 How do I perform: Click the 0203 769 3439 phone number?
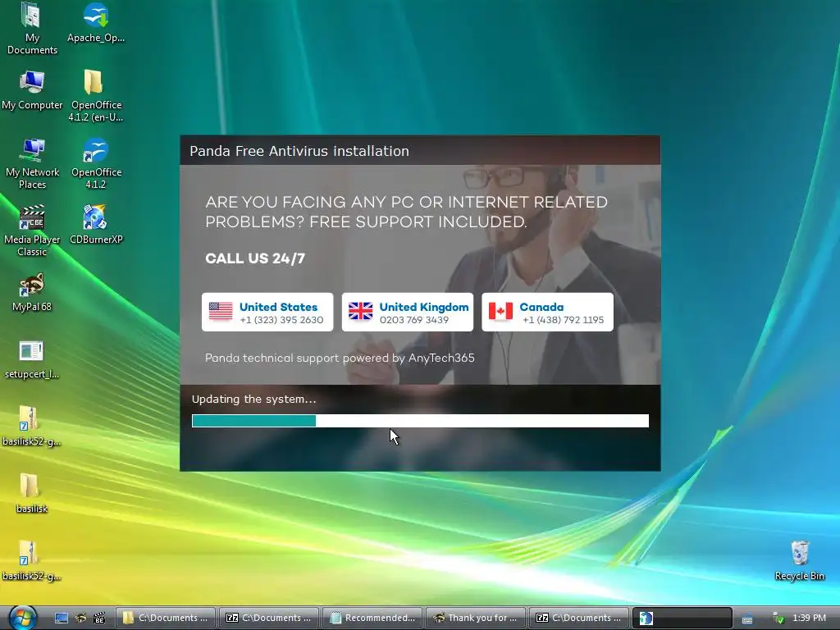(x=413, y=320)
